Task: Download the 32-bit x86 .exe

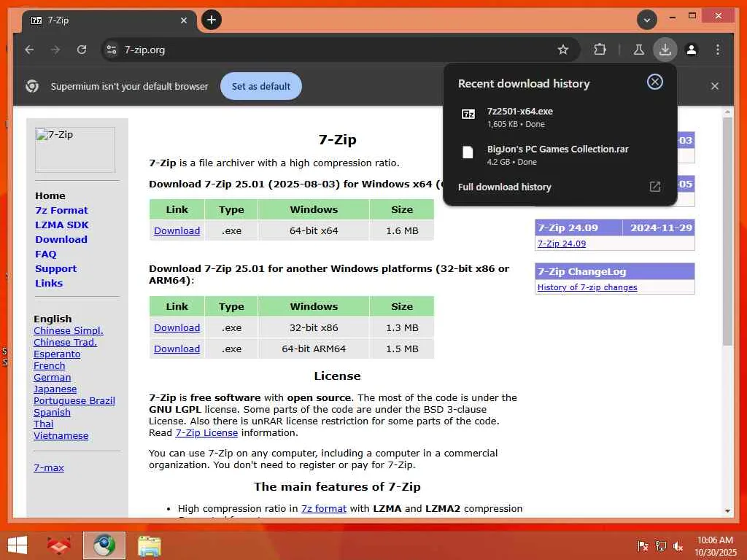Action: pos(177,328)
